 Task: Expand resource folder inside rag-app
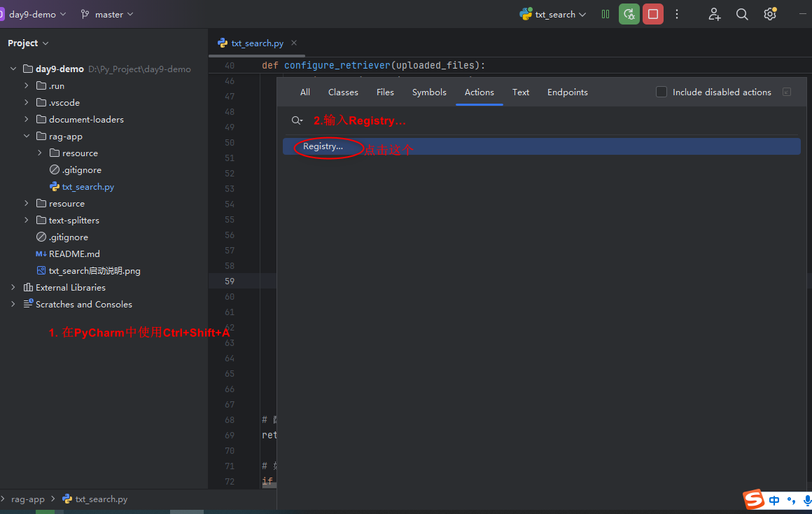40,153
